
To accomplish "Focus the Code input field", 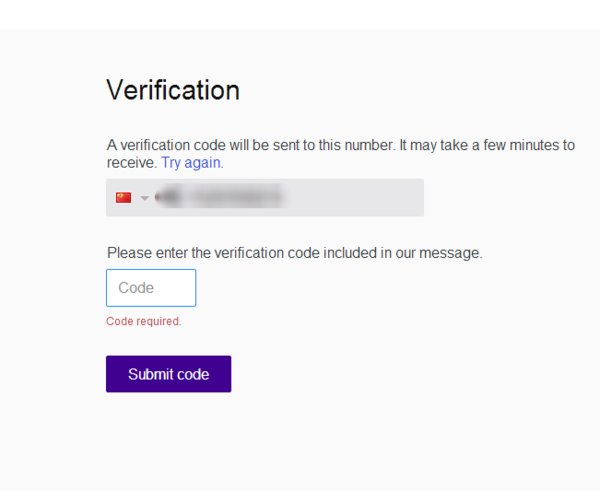I will coord(151,288).
